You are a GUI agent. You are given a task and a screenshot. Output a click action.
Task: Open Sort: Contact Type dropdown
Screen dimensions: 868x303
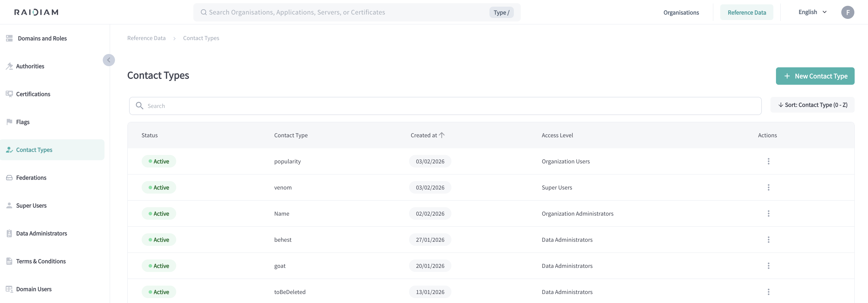pyautogui.click(x=812, y=105)
